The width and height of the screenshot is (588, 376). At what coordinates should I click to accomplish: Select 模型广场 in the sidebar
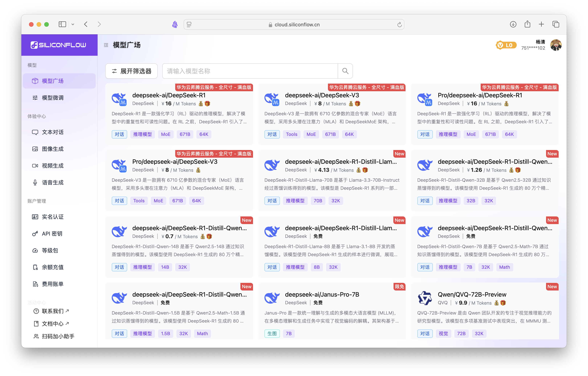(59, 81)
